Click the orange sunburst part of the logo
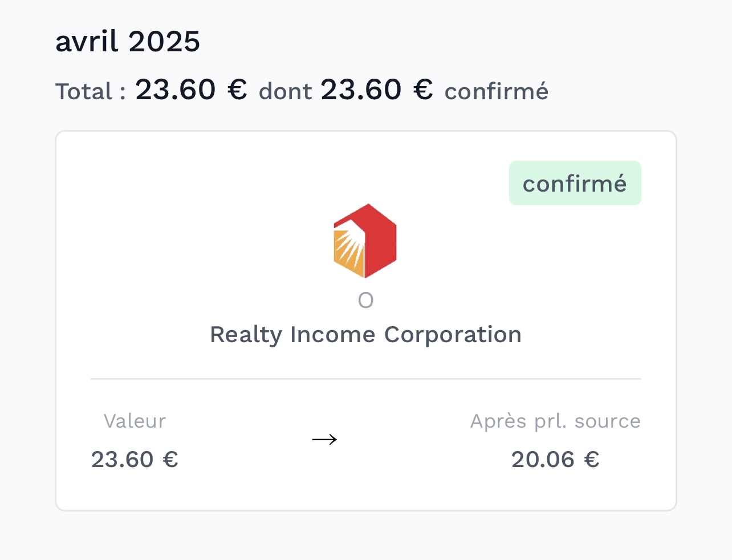This screenshot has width=732, height=560. [x=348, y=251]
